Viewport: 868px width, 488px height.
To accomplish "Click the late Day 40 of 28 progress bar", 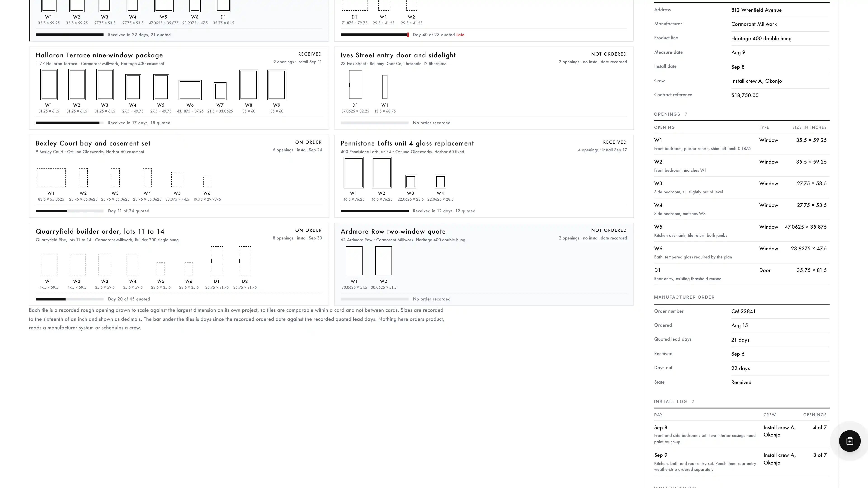I will click(375, 35).
